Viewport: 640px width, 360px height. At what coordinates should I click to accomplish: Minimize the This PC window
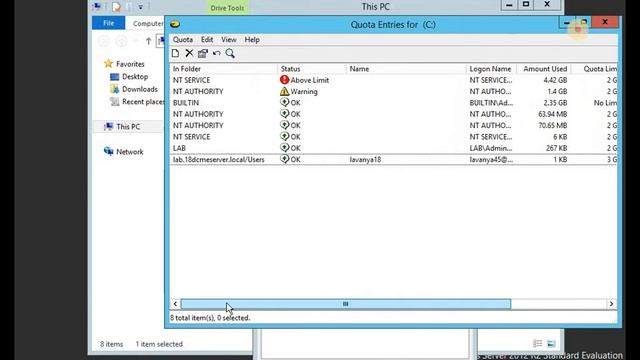[509, 5]
